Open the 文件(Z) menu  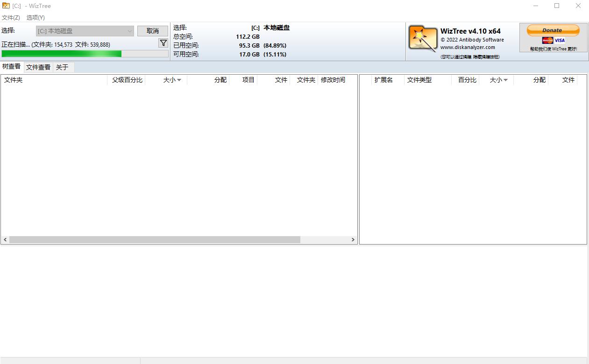[11, 17]
